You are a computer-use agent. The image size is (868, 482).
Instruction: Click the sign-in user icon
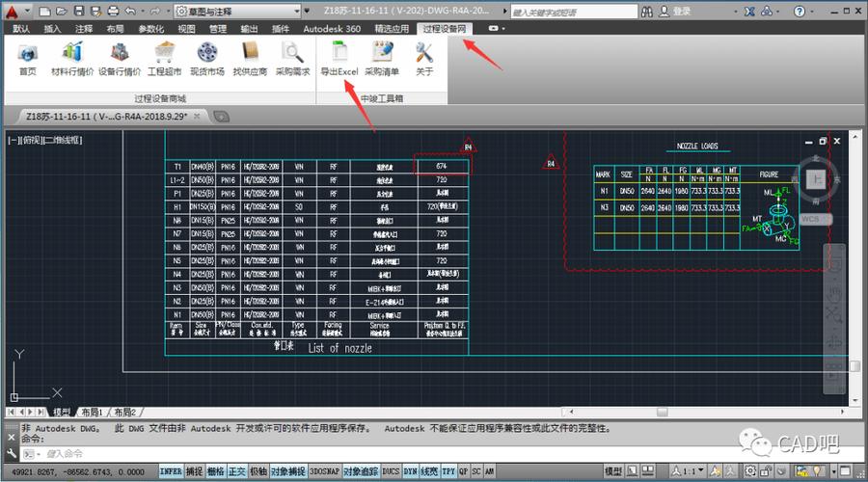pyautogui.click(x=665, y=11)
